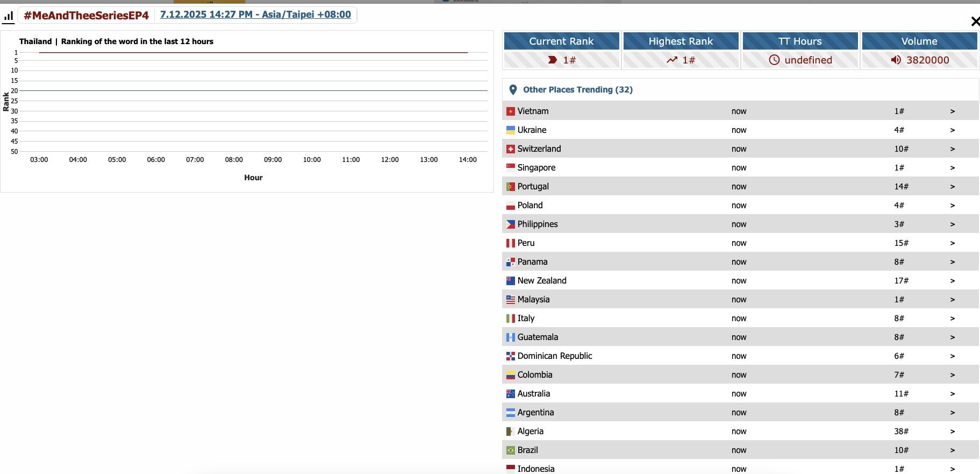Click the TT Hours clock icon
The image size is (980, 474).
click(774, 60)
